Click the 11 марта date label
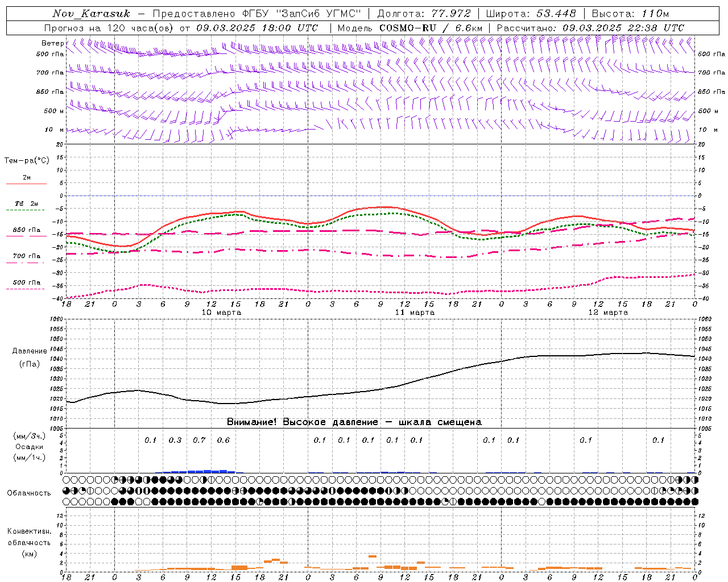This screenshot has width=728, height=582. [x=415, y=313]
